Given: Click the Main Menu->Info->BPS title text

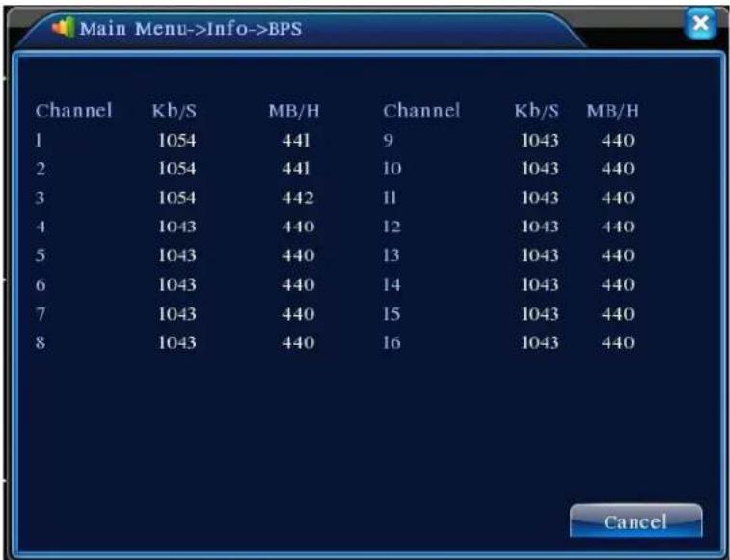Looking at the screenshot, I should click(x=191, y=28).
